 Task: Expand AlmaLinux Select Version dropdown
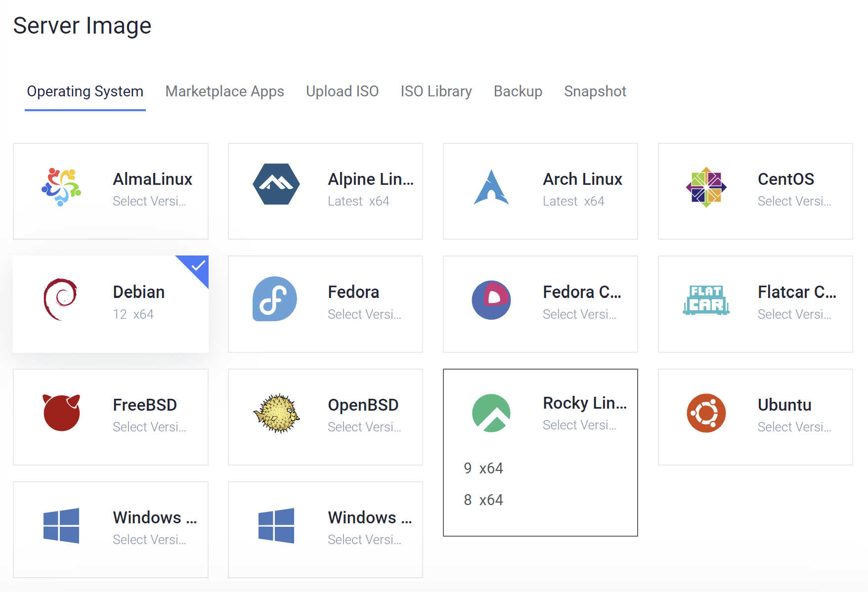click(149, 201)
